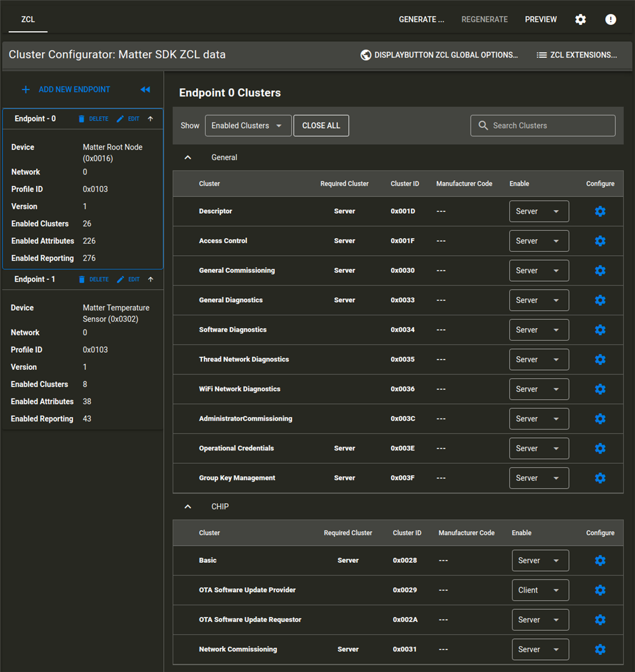Click the Cluster ID 0x003C cell
This screenshot has width=635, height=672.
403,418
